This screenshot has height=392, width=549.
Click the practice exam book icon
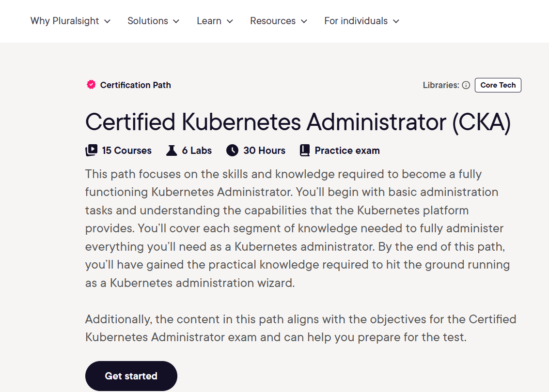point(305,151)
